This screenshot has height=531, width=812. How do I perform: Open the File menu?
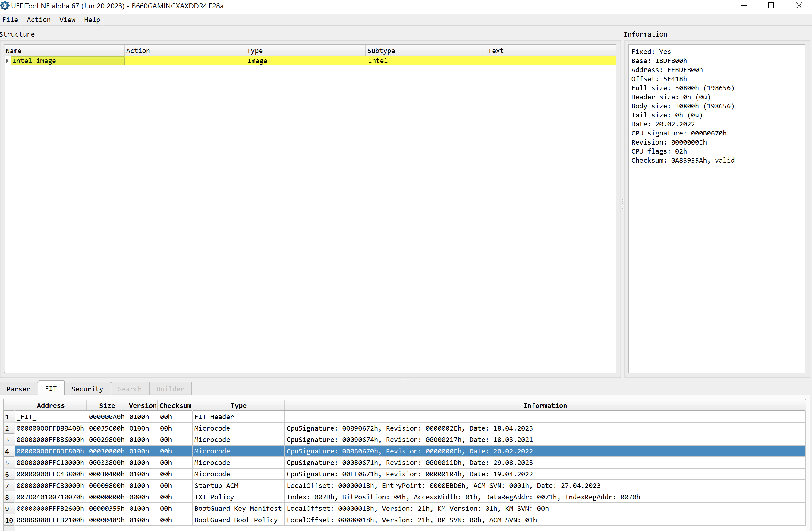[10, 20]
